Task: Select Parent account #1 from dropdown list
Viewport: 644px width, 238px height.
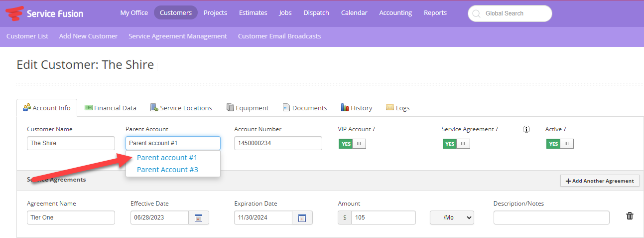Action: click(167, 158)
